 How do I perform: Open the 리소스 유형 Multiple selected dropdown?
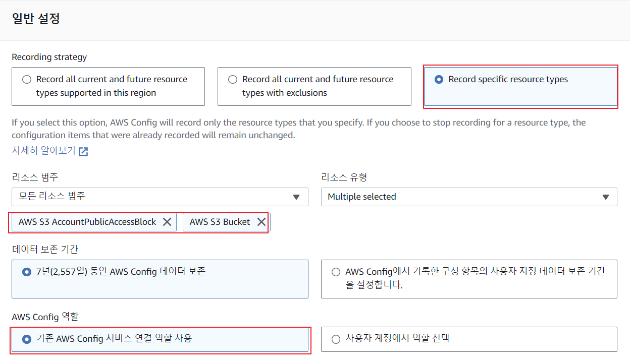469,197
